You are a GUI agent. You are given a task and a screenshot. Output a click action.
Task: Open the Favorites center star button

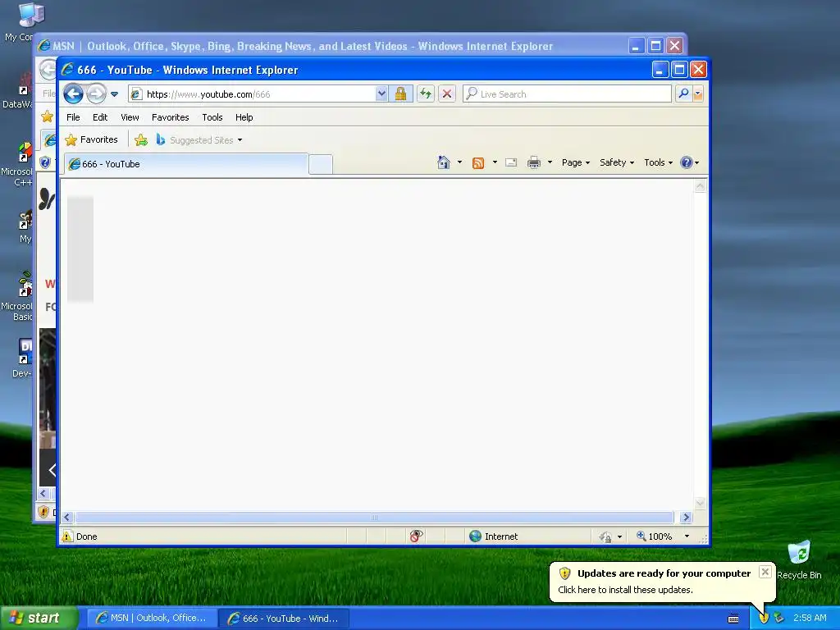coord(91,139)
